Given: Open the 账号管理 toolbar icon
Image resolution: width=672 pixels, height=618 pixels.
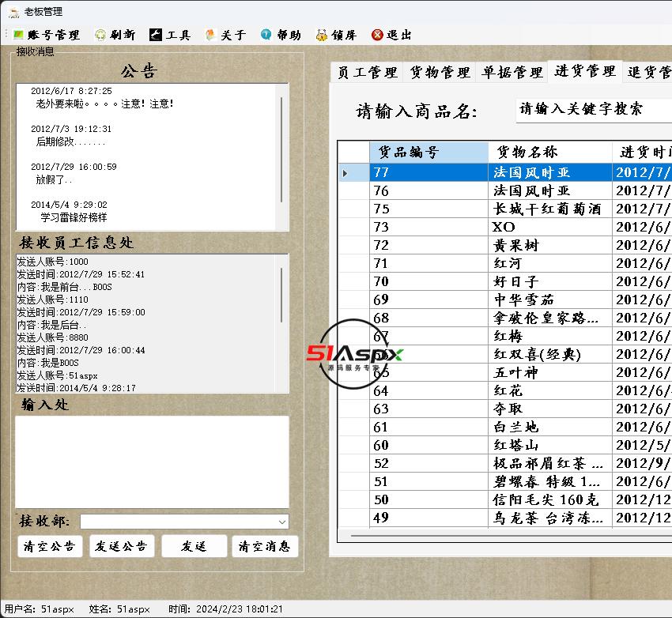Looking at the screenshot, I should 18,35.
